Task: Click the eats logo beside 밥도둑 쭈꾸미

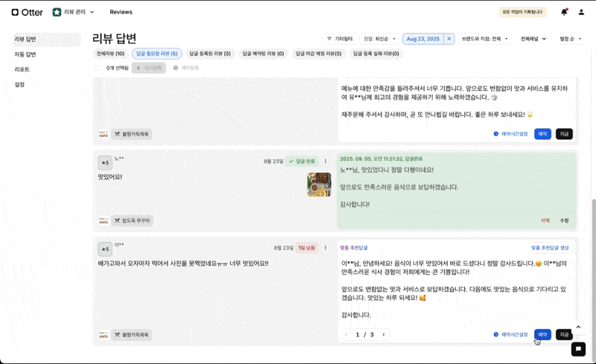Action: (104, 220)
